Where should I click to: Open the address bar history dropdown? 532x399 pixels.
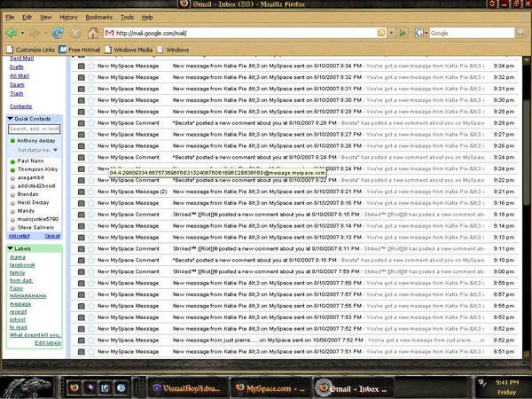point(391,33)
